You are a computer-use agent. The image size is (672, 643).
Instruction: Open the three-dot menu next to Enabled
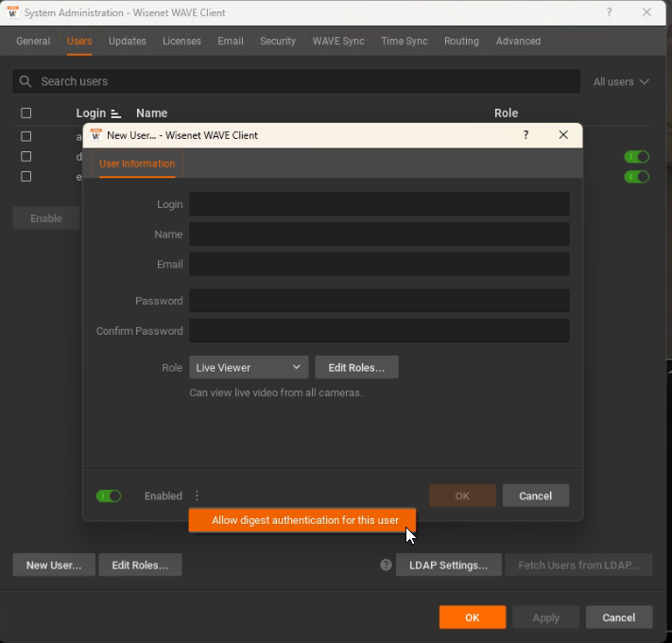tap(197, 496)
